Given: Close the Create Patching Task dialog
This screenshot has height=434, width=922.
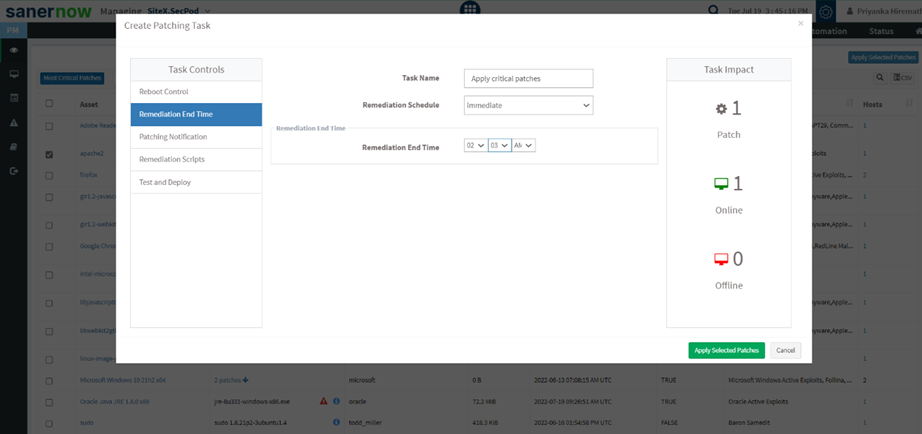Looking at the screenshot, I should 800,24.
